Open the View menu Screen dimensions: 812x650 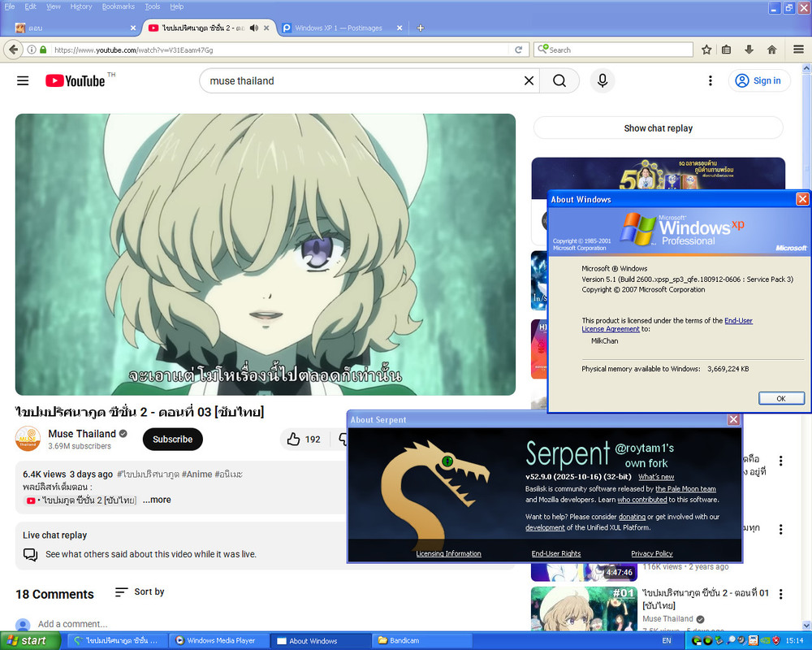pos(54,6)
